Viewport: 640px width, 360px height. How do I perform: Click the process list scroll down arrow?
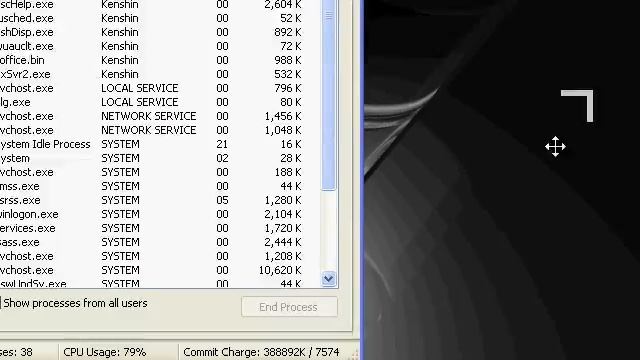point(329,279)
